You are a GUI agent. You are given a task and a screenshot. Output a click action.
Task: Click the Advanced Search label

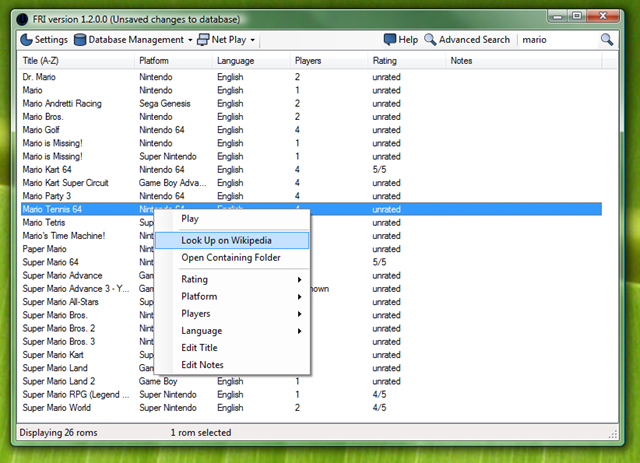(x=474, y=40)
